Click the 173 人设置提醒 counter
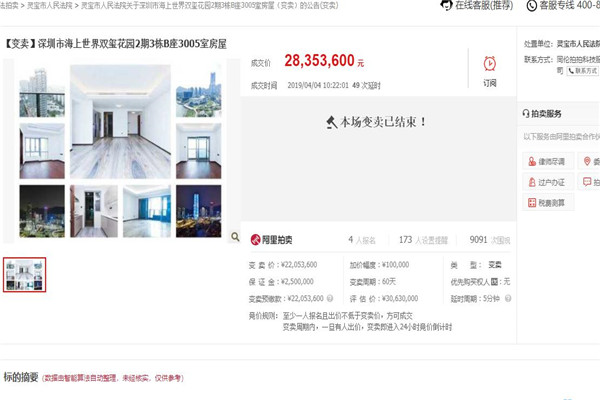Image resolution: width=600 pixels, height=400 pixels. tap(423, 240)
